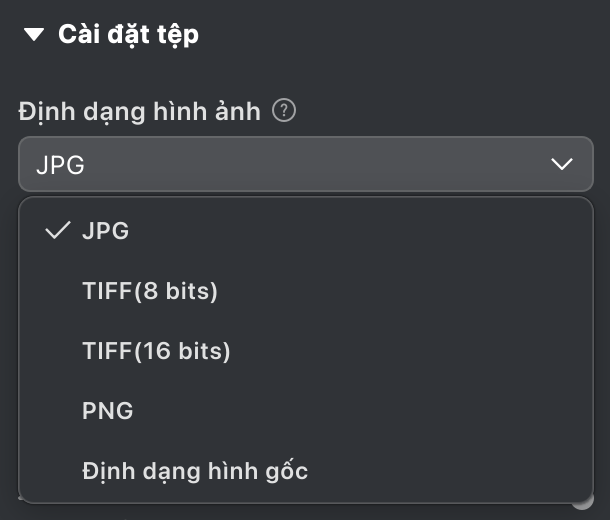Toggle the disclosure arrow left of Cài đặt tệp

34,35
